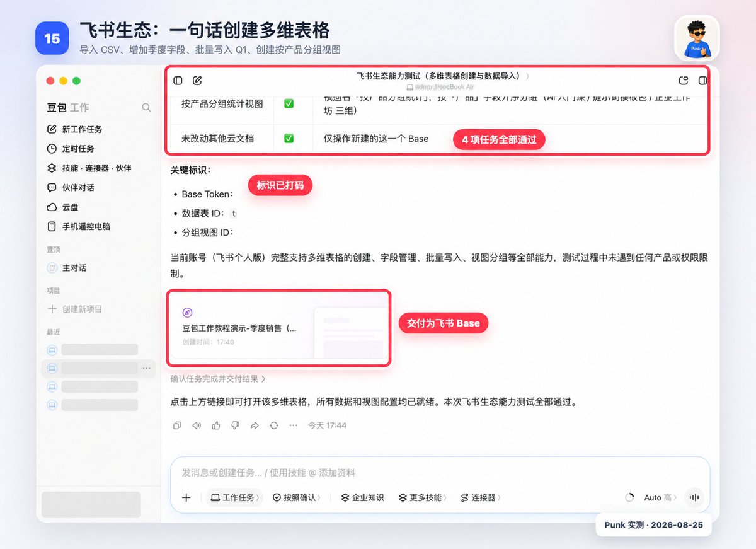This screenshot has width=756, height=549.
Task: Start voice input with waveform button
Action: point(694,497)
